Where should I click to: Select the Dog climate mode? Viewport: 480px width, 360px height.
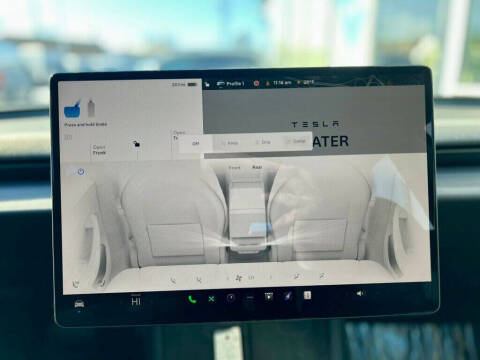point(263,142)
